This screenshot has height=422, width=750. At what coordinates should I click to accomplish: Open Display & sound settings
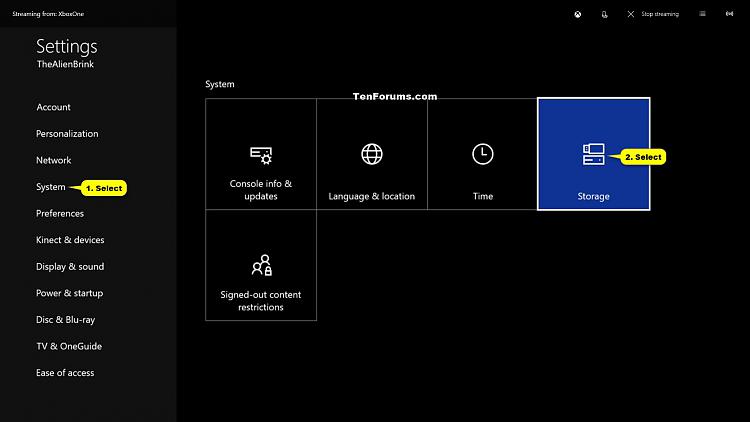coord(70,267)
